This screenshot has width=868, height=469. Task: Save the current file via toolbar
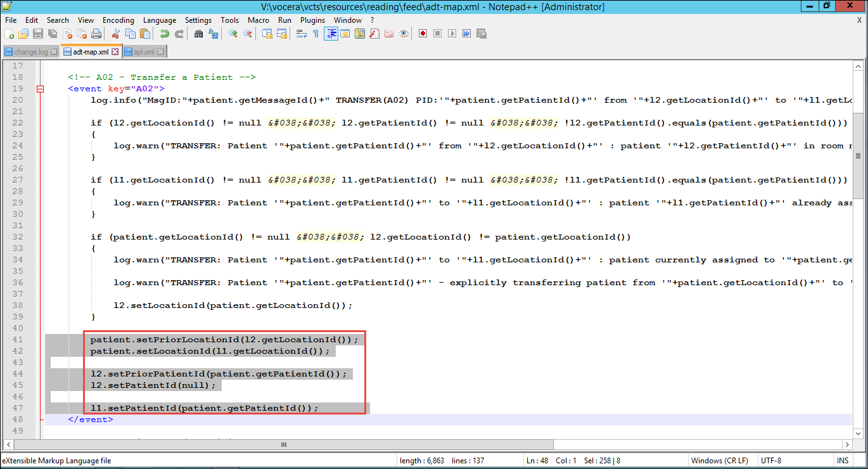[38, 34]
